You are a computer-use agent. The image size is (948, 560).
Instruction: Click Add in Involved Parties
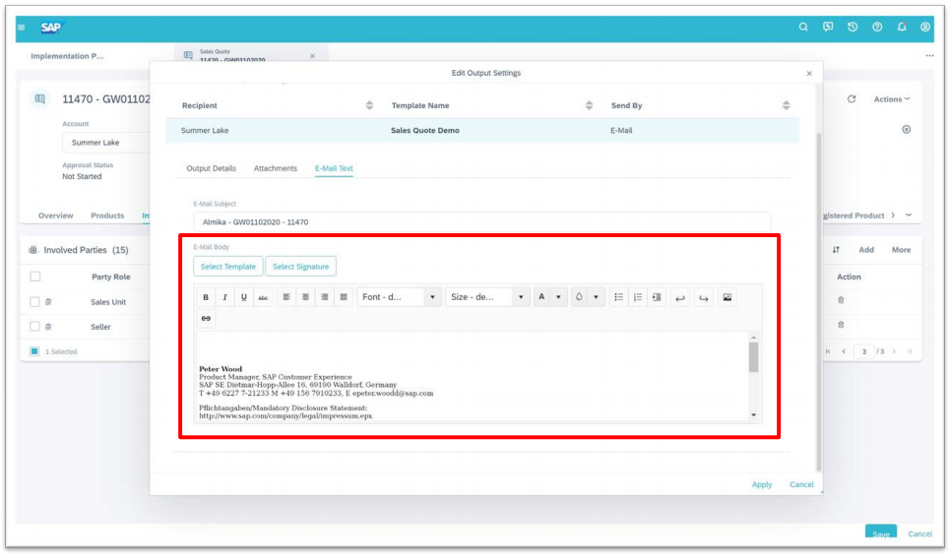coord(866,250)
